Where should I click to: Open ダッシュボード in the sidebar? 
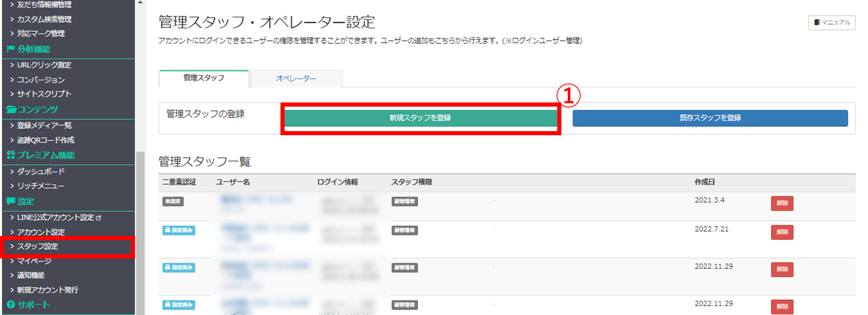[41, 171]
